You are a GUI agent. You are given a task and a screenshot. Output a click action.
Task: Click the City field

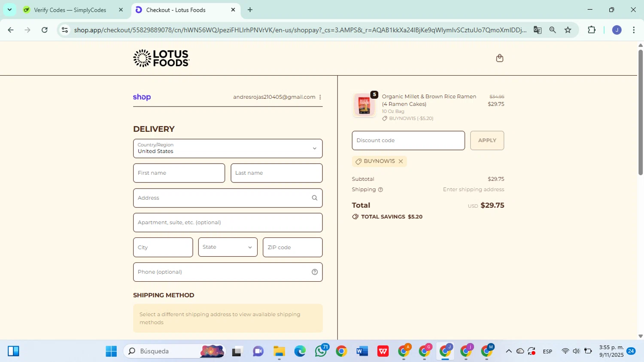(163, 247)
